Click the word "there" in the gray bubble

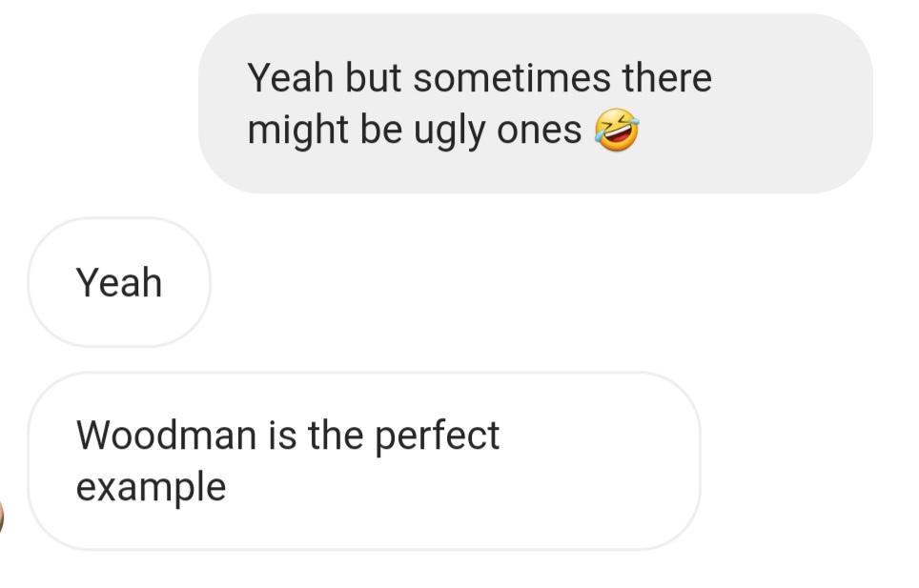(666, 77)
